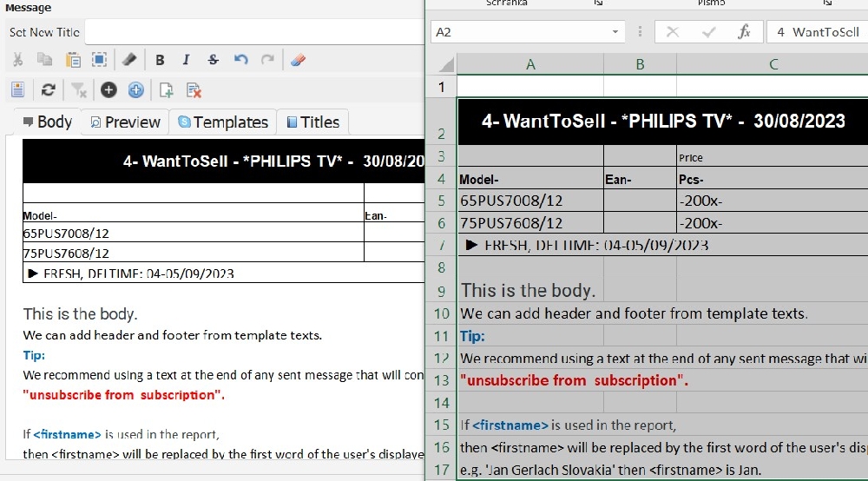This screenshot has height=481, width=868.
Task: Click the Copy icon in Message toolbar
Action: (45, 60)
